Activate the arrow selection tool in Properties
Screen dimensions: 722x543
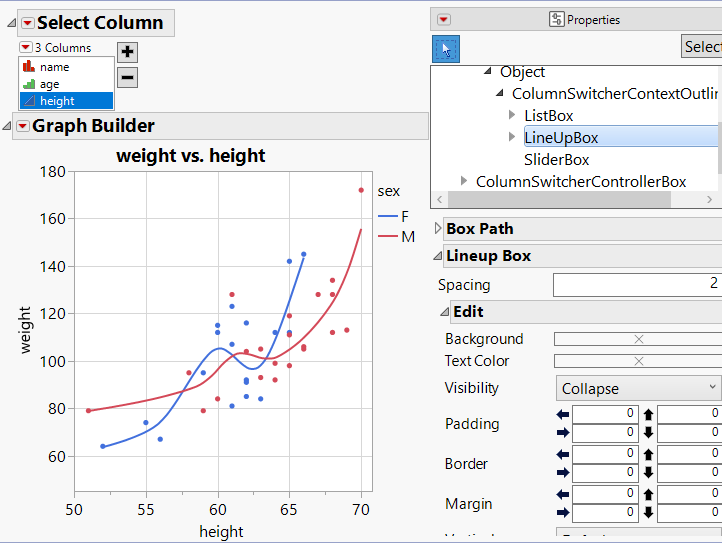click(x=446, y=48)
